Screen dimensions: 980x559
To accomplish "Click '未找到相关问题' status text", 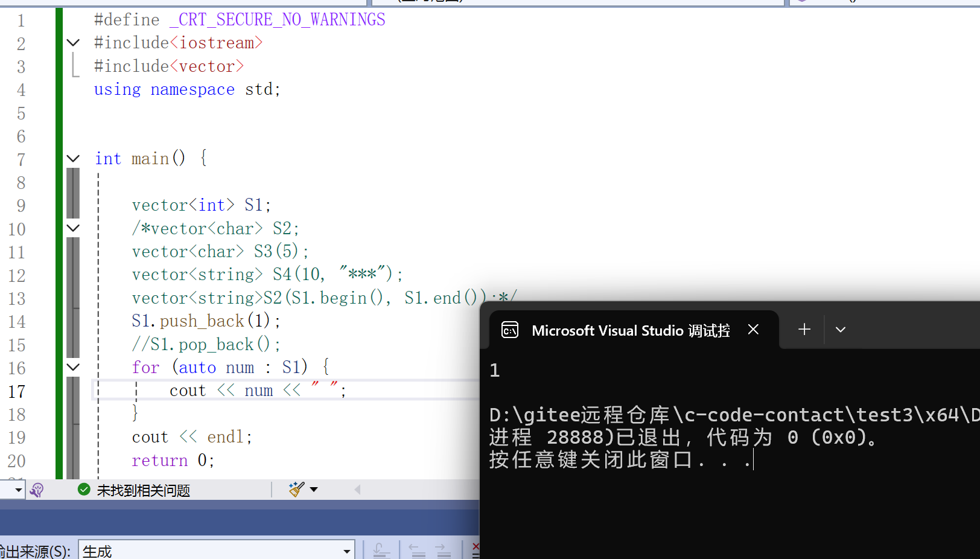I will (144, 490).
